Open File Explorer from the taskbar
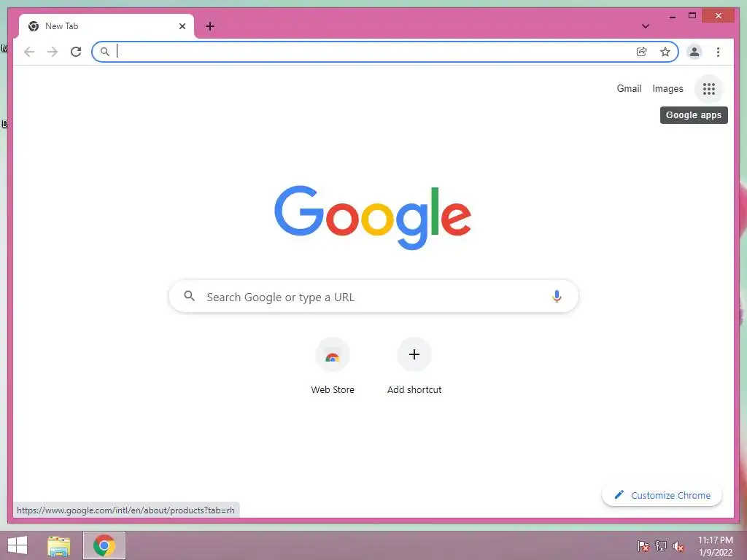 [59, 545]
